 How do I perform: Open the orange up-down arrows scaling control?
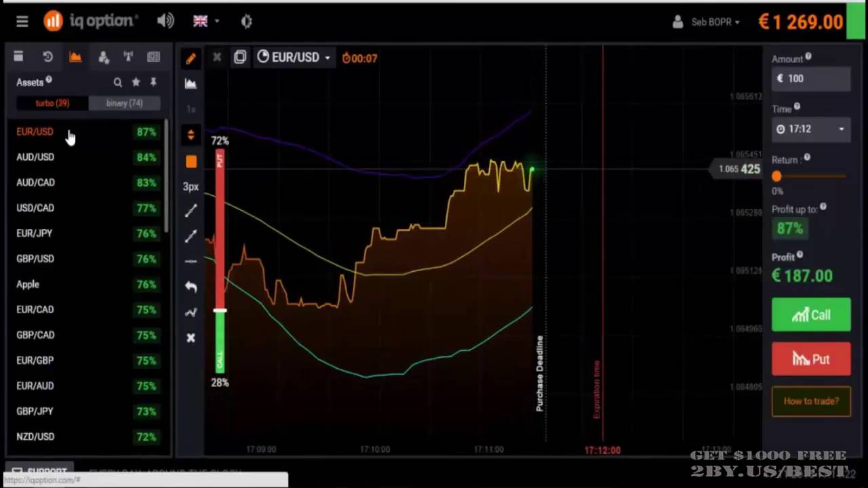point(191,135)
